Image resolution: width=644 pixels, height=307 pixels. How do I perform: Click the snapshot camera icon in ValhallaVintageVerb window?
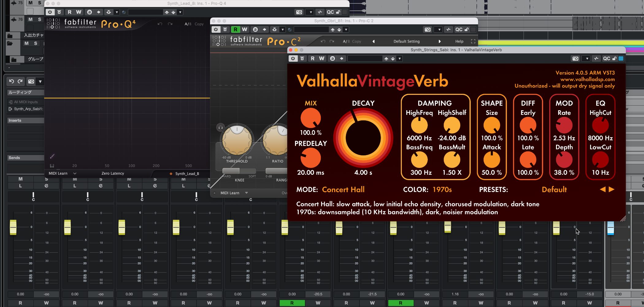click(x=575, y=58)
